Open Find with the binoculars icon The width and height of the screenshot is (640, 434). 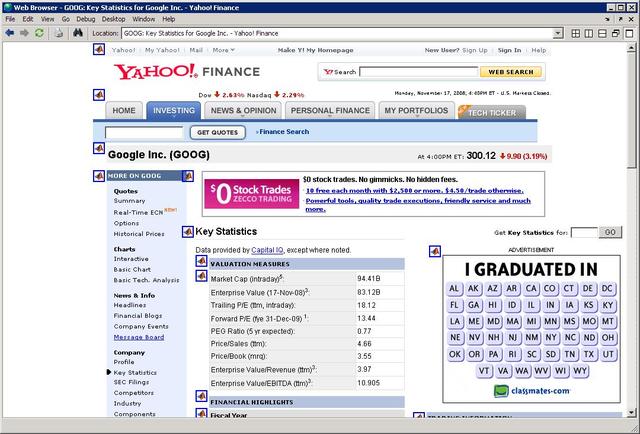[x=78, y=33]
